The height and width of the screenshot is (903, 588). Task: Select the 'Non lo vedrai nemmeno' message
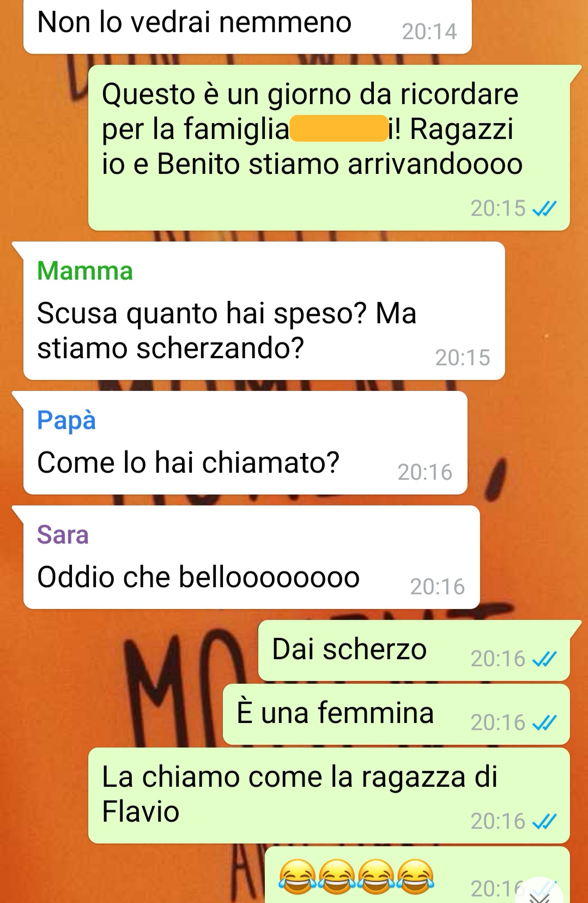(x=247, y=26)
